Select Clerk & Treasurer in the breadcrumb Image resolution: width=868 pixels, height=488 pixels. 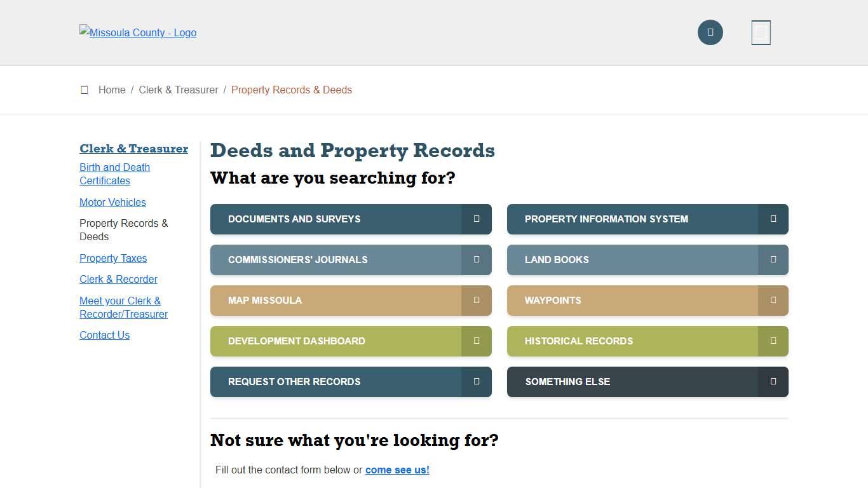[x=179, y=90]
